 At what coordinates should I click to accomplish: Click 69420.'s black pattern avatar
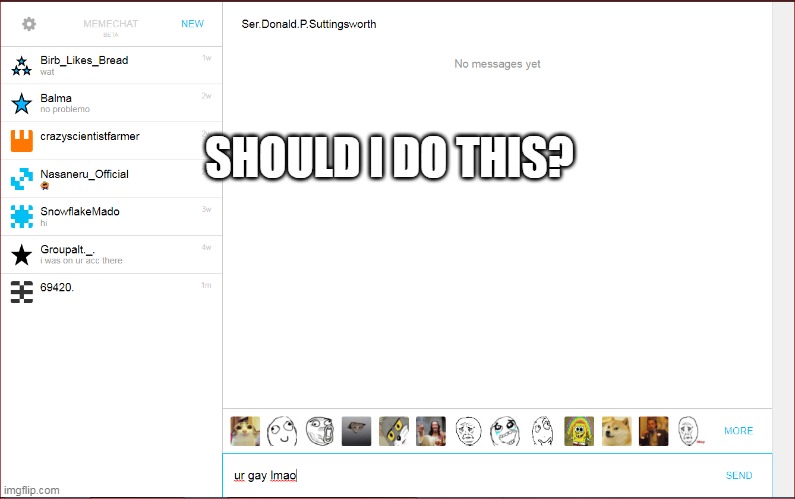(x=22, y=292)
